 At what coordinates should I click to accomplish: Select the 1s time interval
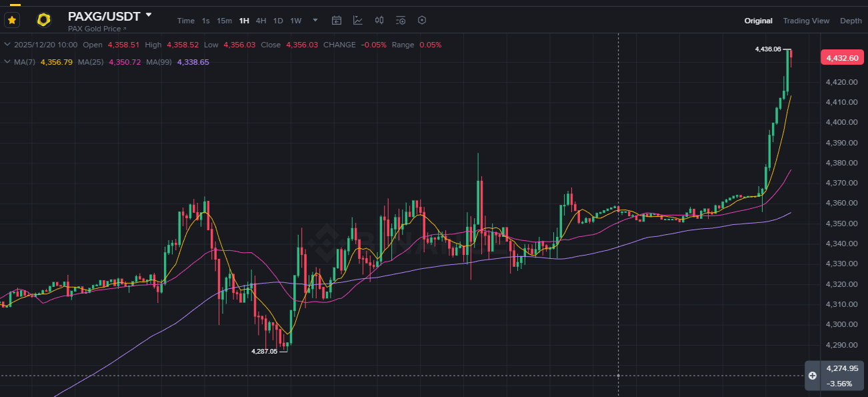tap(206, 21)
